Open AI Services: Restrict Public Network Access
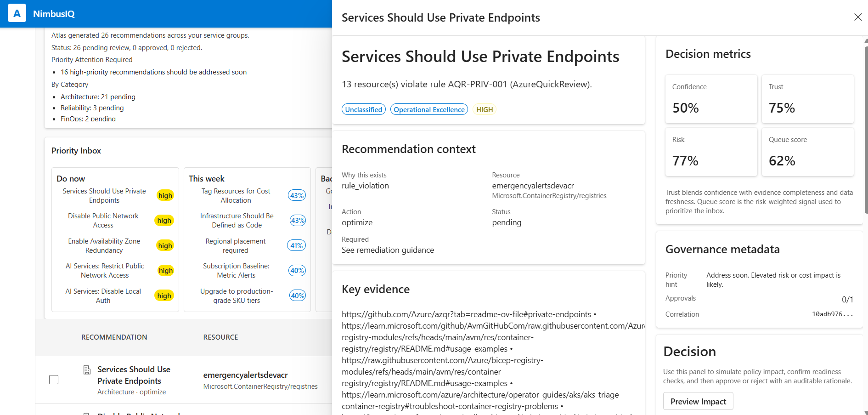 click(105, 271)
